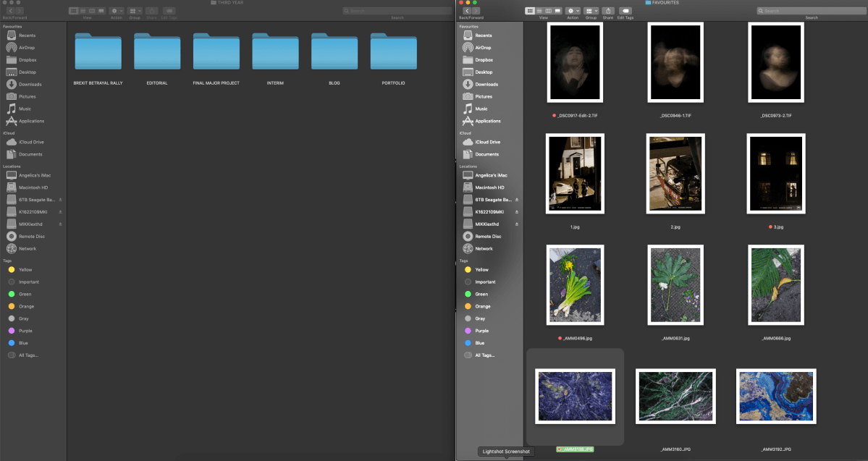Open the Edit Tags tool
The width and height of the screenshot is (868, 461).
click(x=626, y=11)
